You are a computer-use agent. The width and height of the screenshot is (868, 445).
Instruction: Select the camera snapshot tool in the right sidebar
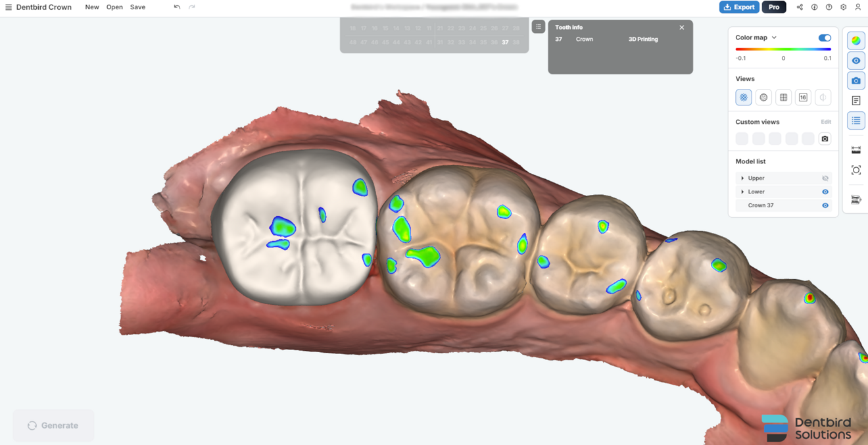click(856, 80)
